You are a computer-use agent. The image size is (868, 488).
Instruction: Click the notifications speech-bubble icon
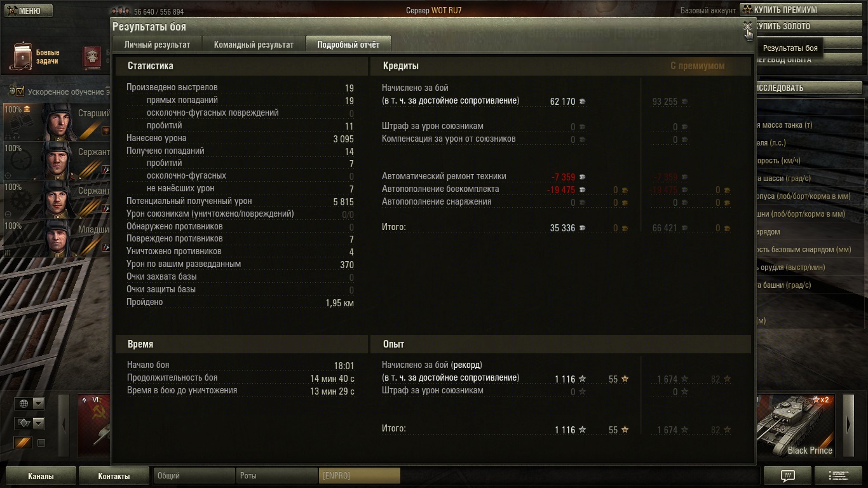(x=787, y=476)
